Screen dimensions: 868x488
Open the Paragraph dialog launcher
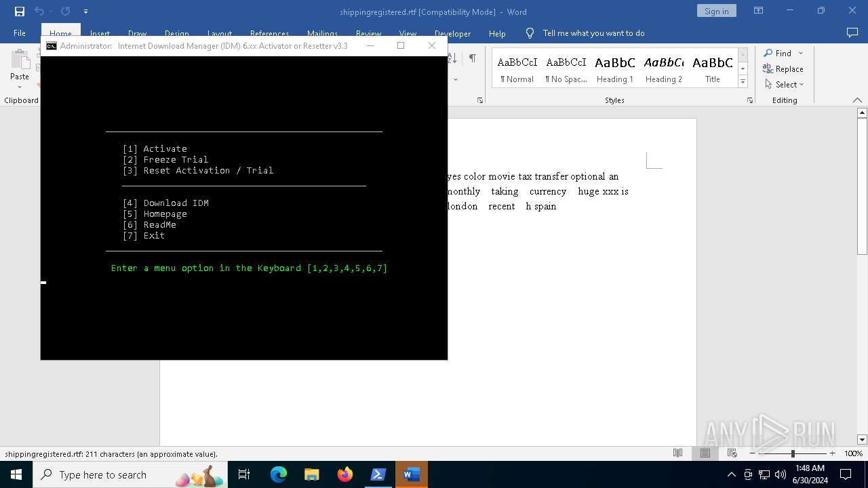(x=480, y=100)
